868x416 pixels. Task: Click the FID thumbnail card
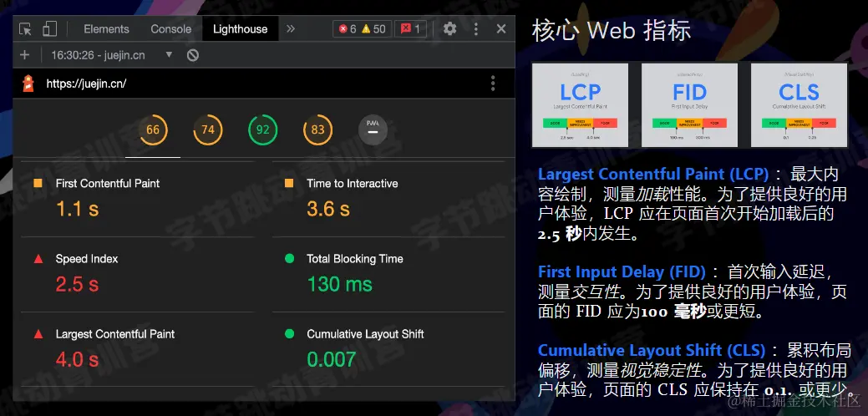point(690,105)
